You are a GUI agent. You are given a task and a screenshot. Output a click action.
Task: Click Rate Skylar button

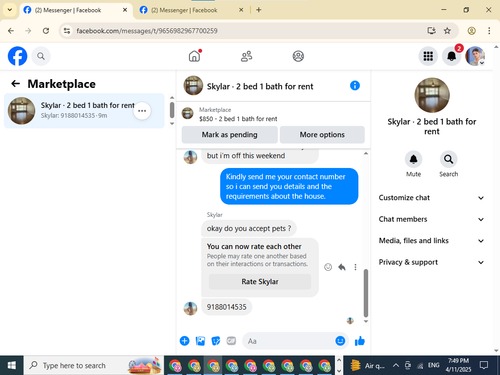(x=260, y=282)
